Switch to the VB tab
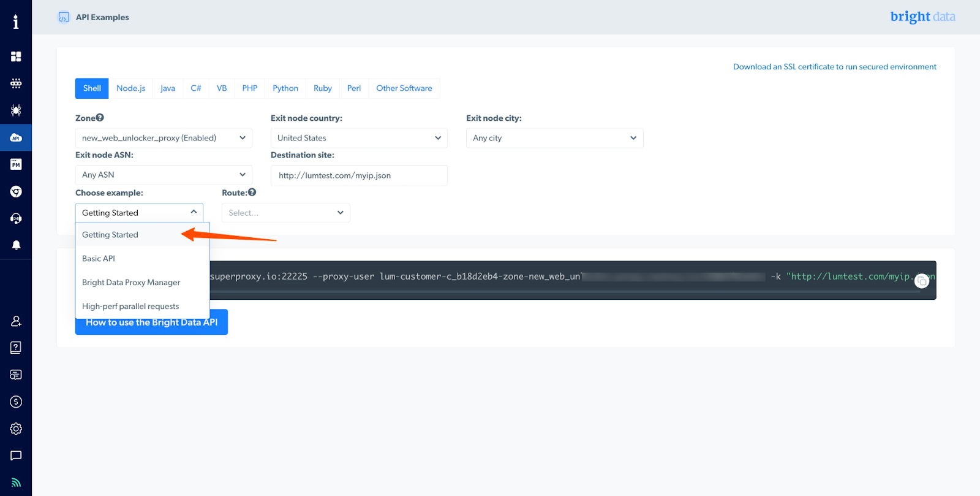Screen dimensions: 980x496 (222, 88)
